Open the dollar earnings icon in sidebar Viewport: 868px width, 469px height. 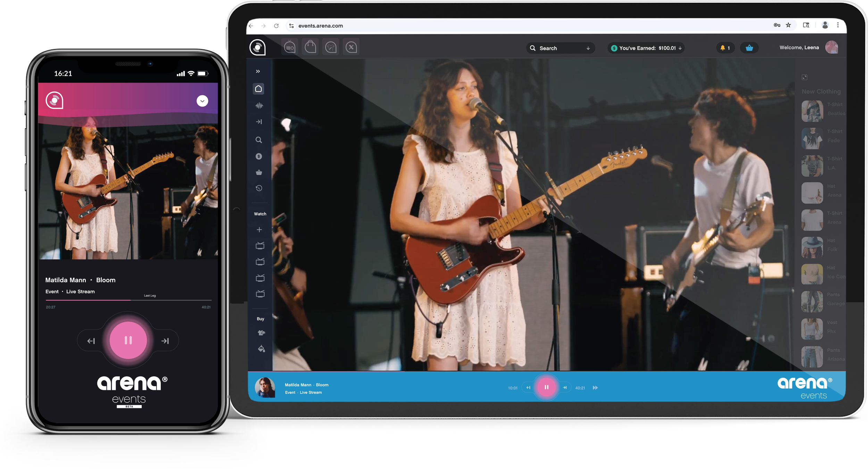click(259, 156)
